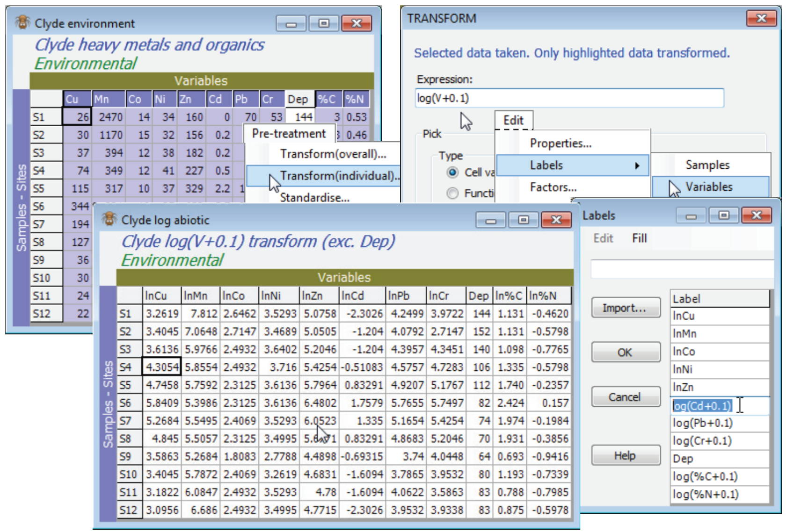
Task: Choose Labels in the Edit menu
Action: coord(573,165)
